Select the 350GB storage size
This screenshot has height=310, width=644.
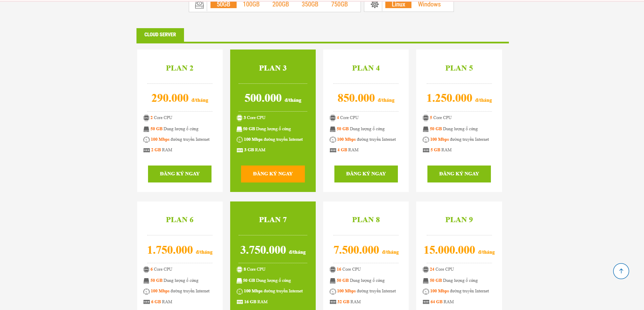pyautogui.click(x=310, y=4)
